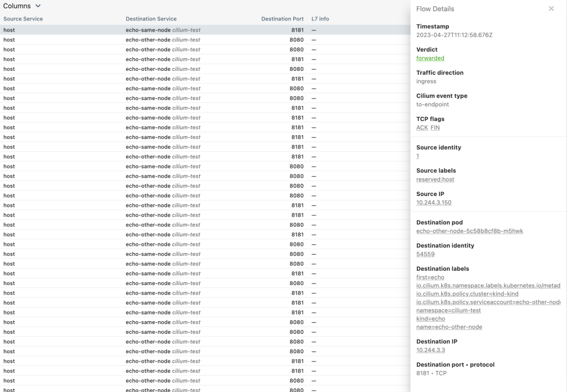Filter by the ACK TCP flag

pos(422,128)
